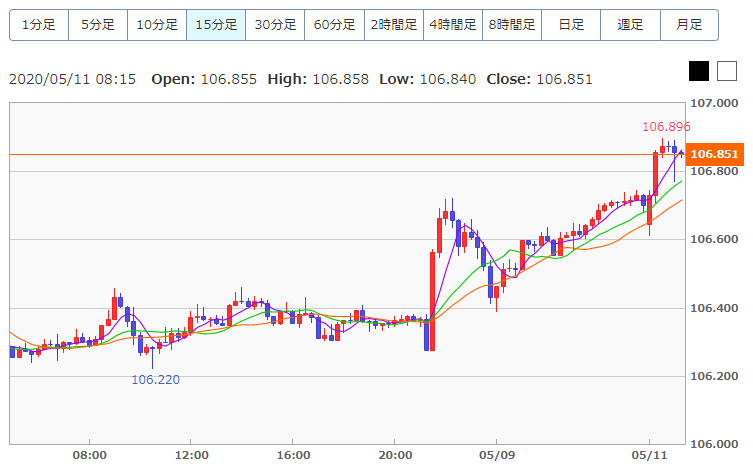Click the 106.400 price axis label
Image resolution: width=753 pixels, height=466 pixels.
pos(714,308)
